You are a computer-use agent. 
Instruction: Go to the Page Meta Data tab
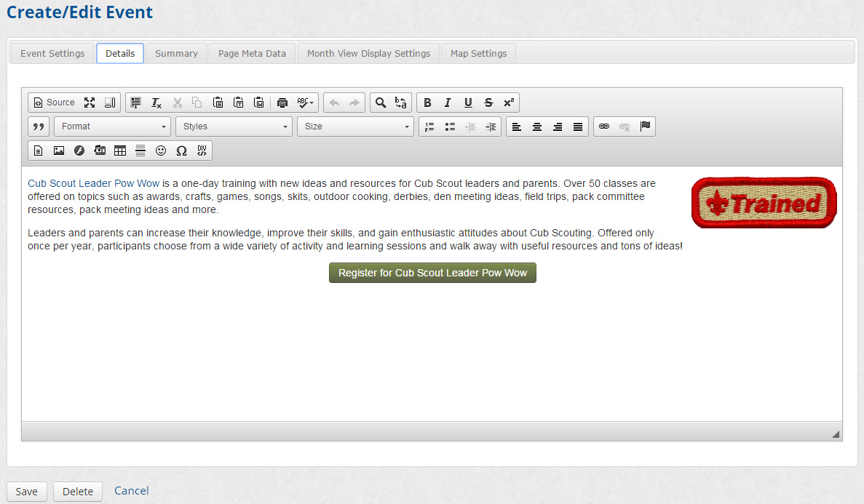click(x=253, y=53)
